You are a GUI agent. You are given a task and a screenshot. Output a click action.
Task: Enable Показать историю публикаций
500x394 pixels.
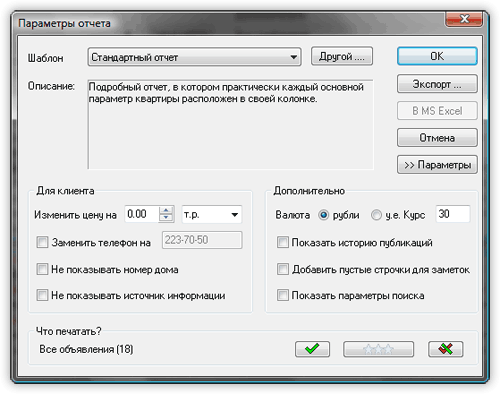click(x=283, y=242)
